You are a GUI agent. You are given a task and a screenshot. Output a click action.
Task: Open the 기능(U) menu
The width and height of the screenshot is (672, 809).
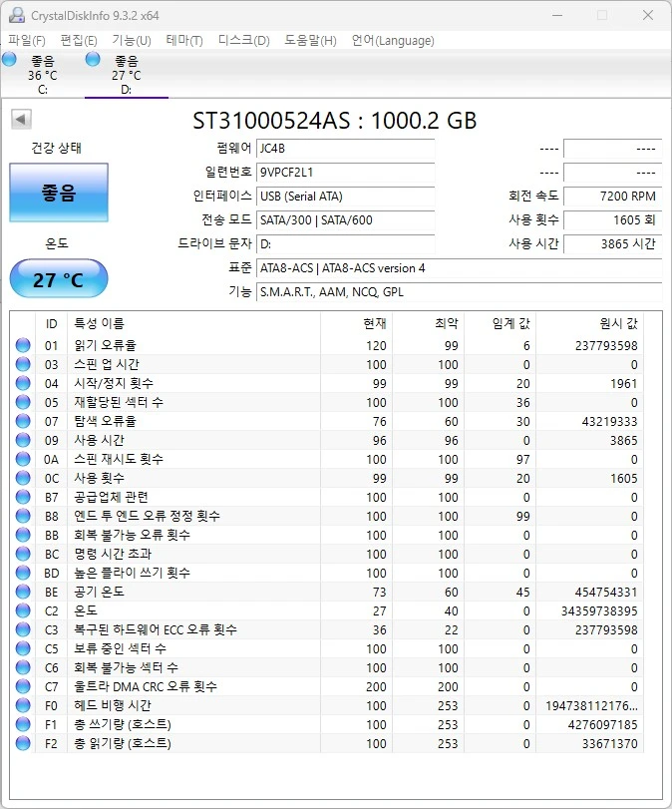pyautogui.click(x=132, y=40)
